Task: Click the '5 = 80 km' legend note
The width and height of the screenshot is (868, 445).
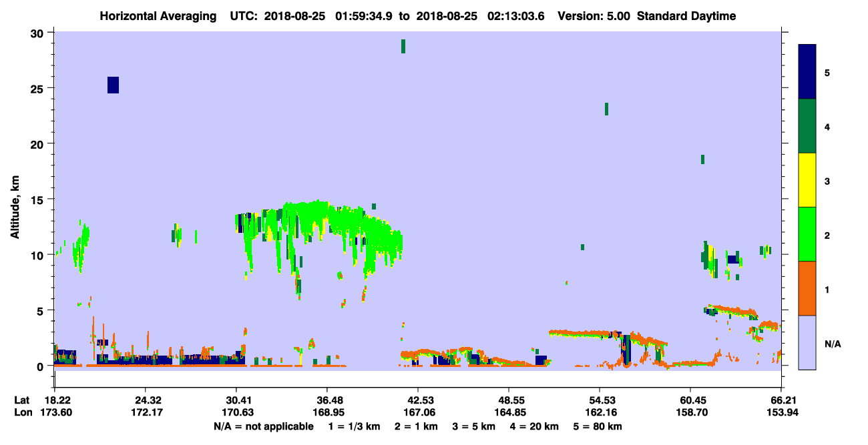Action: point(598,426)
